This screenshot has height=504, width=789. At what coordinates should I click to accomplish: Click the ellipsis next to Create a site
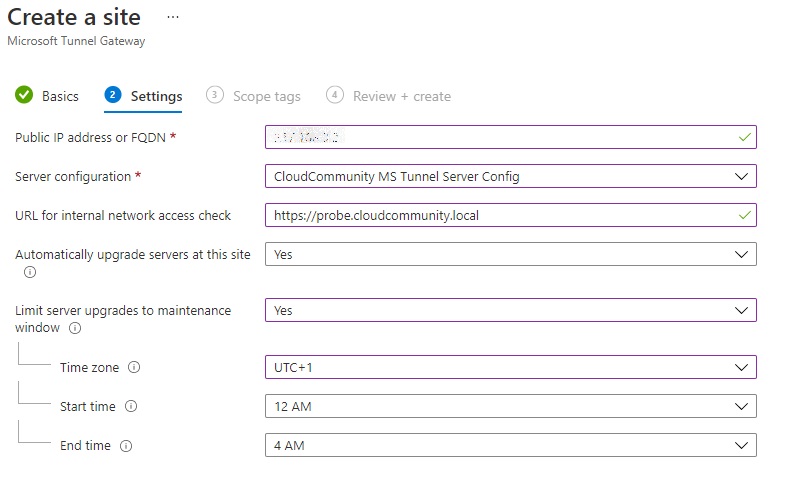click(x=173, y=18)
